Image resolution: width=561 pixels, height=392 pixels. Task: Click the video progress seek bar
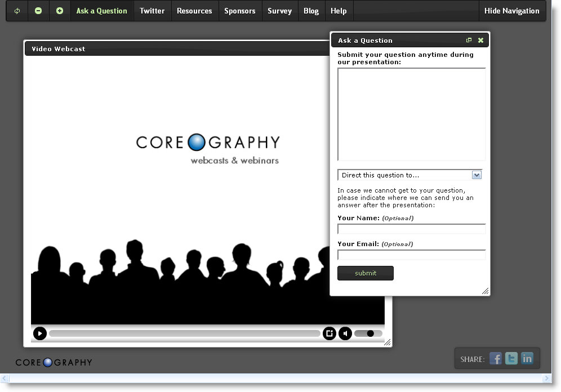[x=185, y=333]
